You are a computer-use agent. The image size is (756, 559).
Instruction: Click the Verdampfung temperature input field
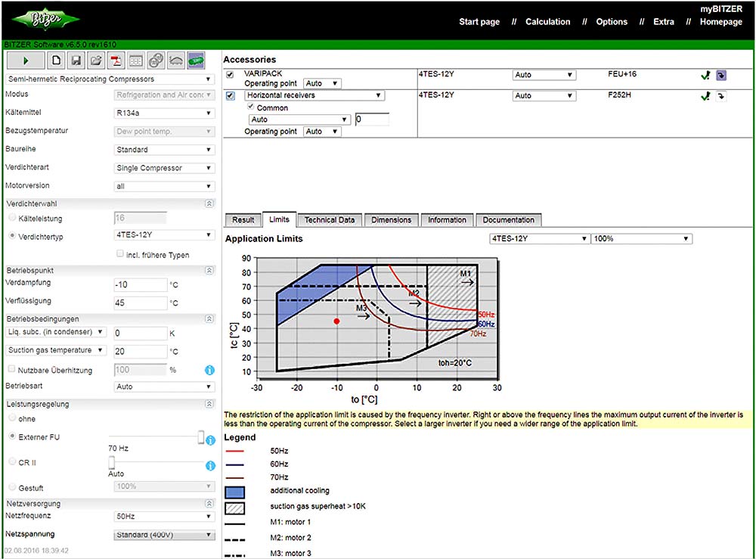[141, 284]
